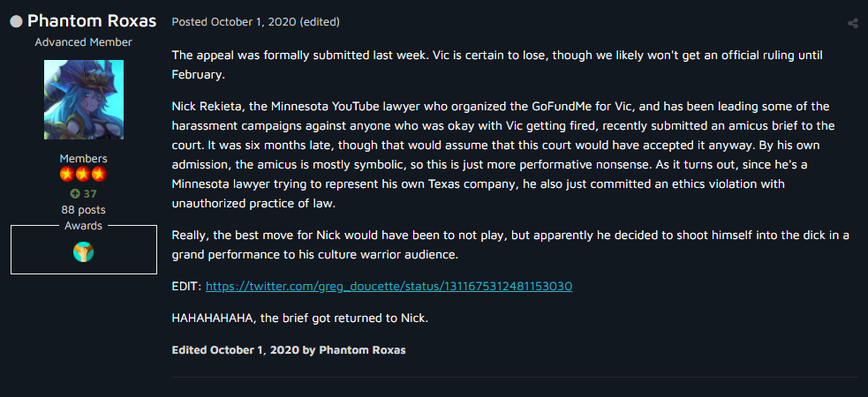This screenshot has width=868, height=397.
Task: Click the middle star rank icon
Action: [x=84, y=176]
